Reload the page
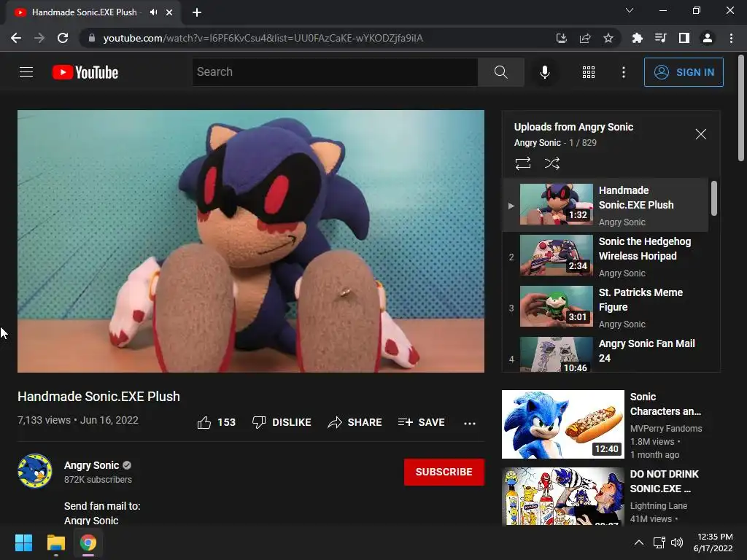Screen dimensions: 747x560 point(63,38)
